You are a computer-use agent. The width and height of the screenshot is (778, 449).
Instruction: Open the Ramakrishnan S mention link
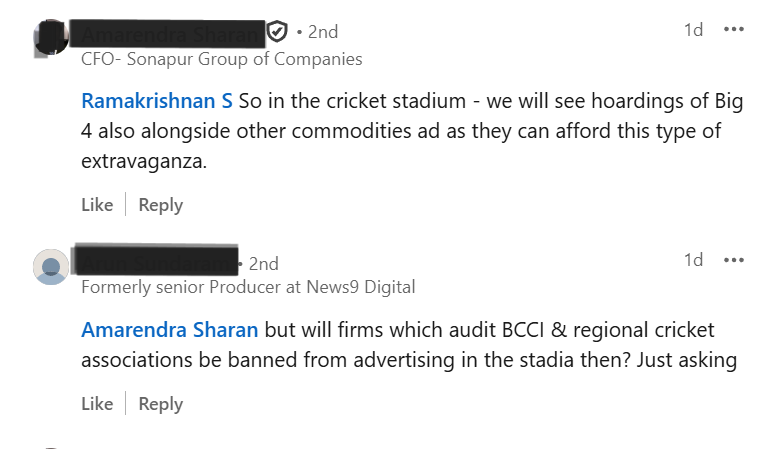(157, 102)
